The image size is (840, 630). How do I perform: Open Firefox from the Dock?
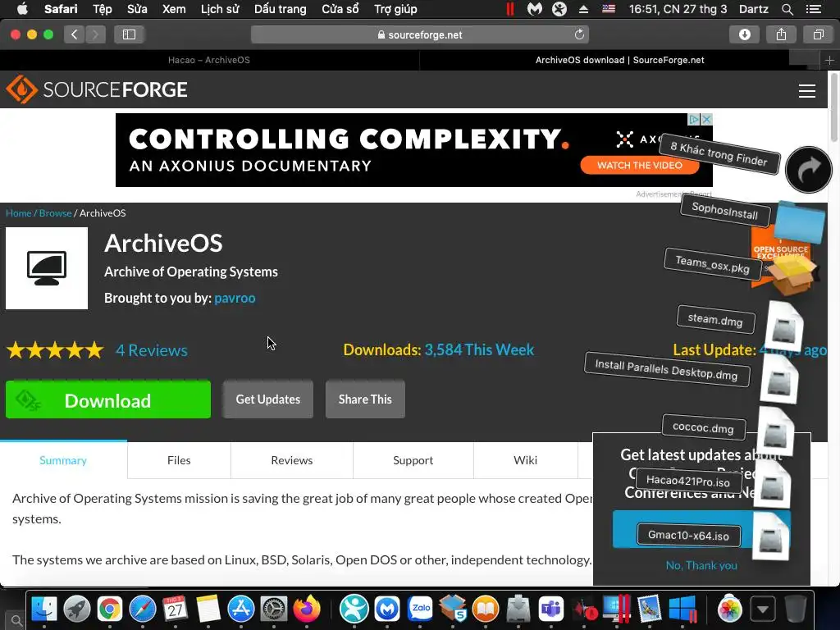[307, 609]
